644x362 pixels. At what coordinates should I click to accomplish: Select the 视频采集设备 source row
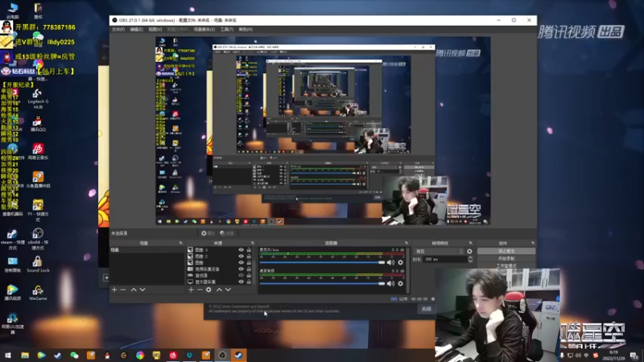[x=219, y=269]
